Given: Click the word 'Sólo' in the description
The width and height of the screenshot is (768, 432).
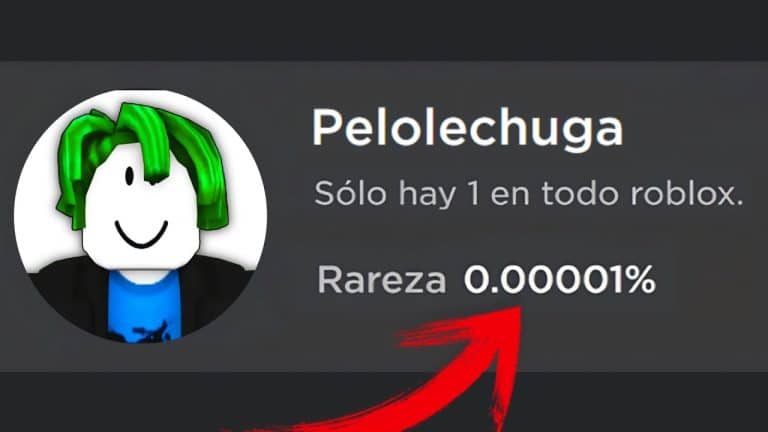Looking at the screenshot, I should pyautogui.click(x=351, y=193).
